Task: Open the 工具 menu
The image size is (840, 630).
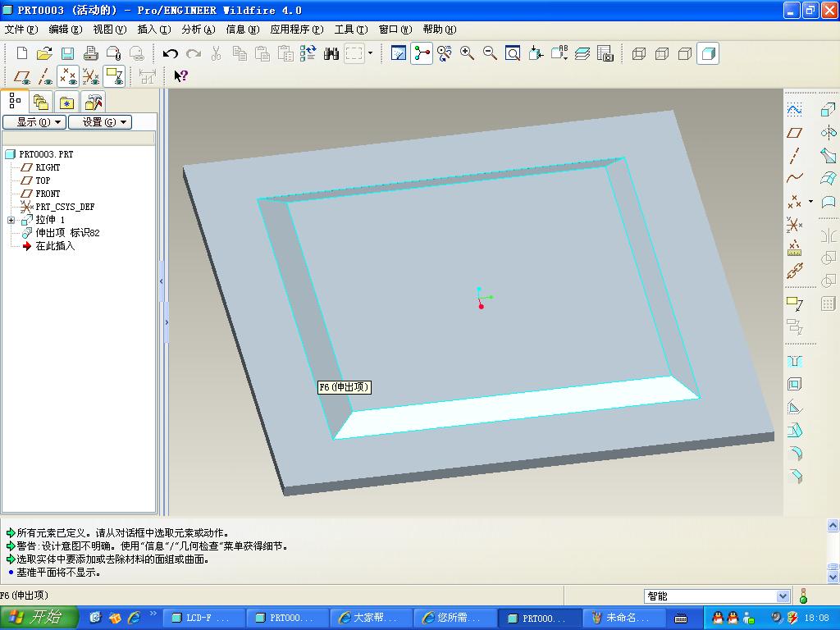Action: (351, 30)
